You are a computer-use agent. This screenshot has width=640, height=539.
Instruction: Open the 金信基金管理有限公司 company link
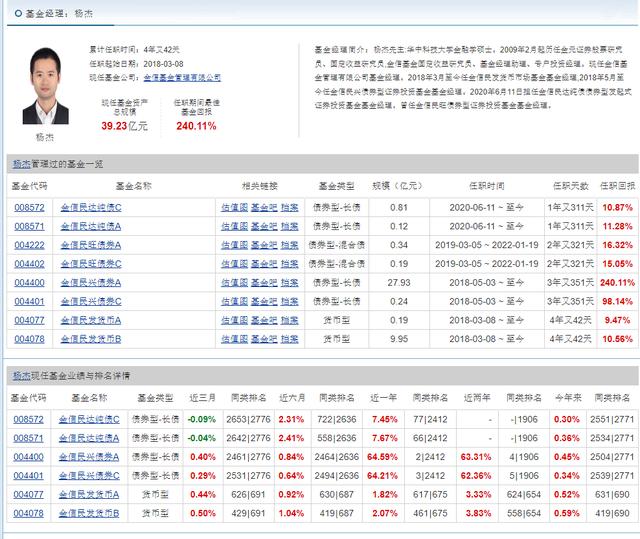click(182, 78)
